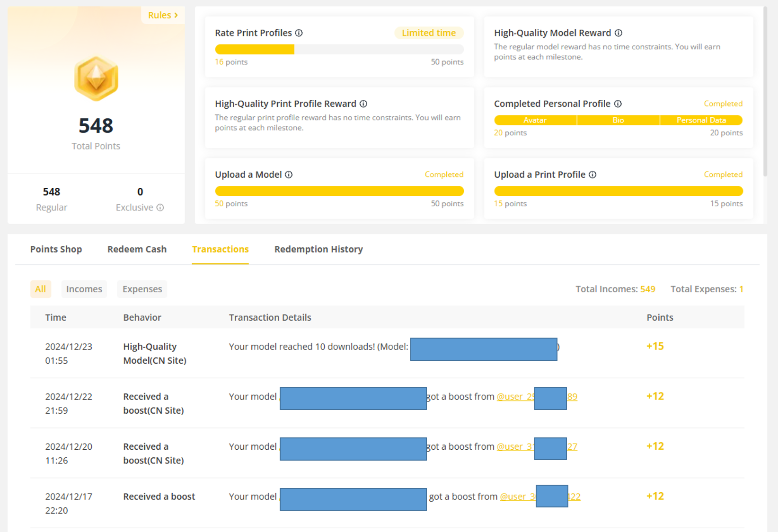
Task: Click the Total Expenses 1 value
Action: pyautogui.click(x=741, y=289)
